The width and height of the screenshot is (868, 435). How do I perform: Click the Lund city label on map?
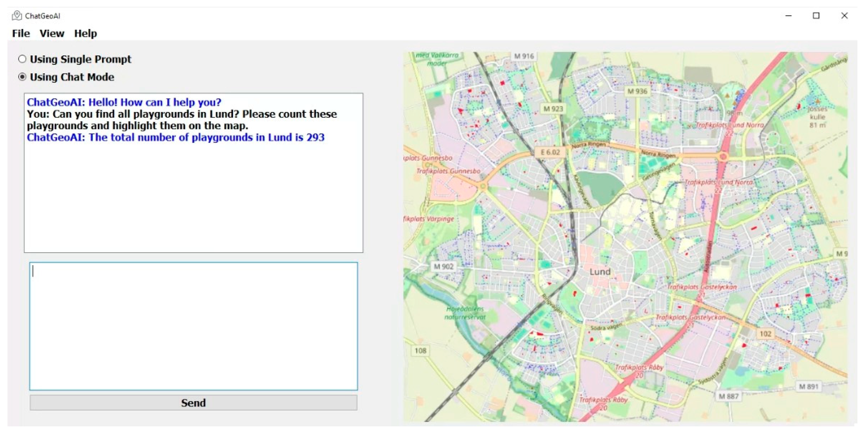click(600, 272)
